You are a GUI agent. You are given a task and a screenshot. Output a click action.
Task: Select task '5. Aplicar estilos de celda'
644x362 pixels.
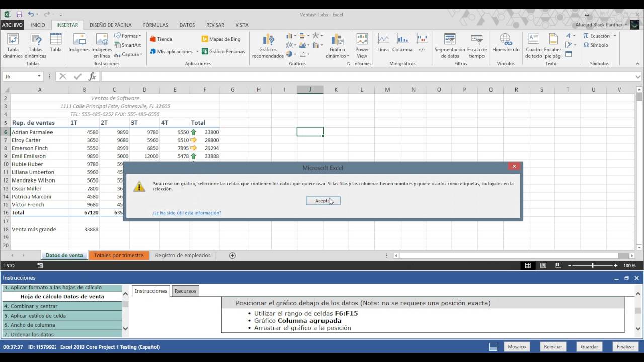(62, 316)
